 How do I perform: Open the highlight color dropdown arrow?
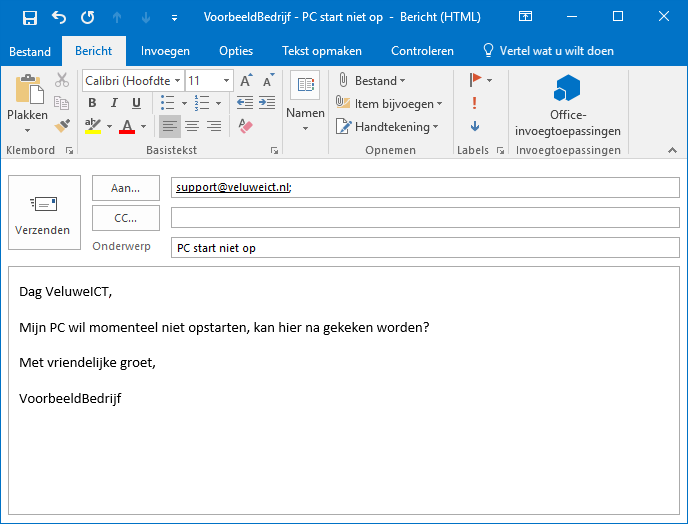click(x=109, y=126)
